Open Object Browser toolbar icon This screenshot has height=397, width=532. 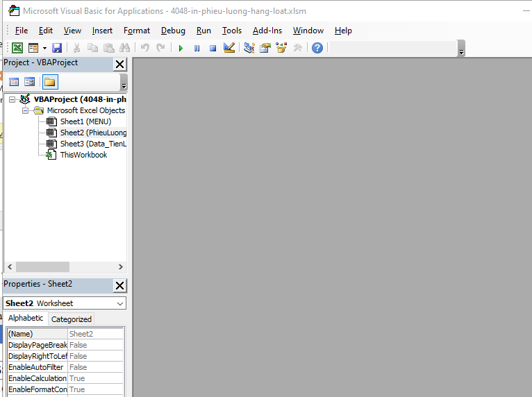click(281, 48)
